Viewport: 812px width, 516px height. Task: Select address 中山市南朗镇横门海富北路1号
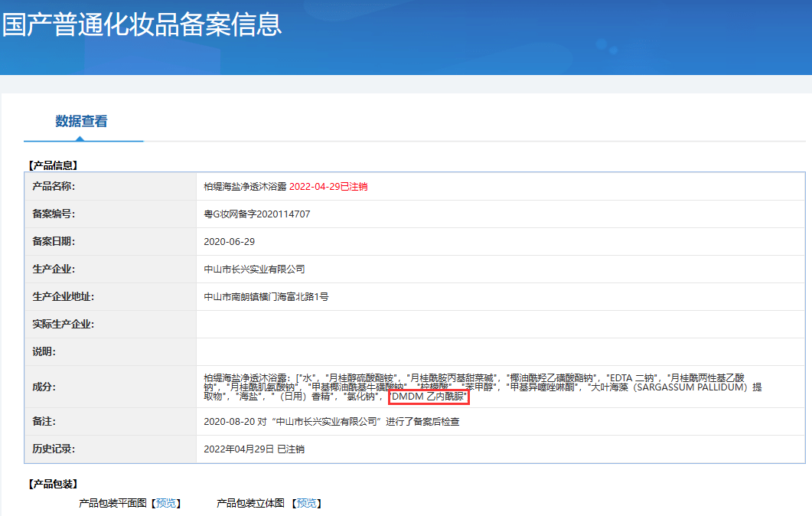pos(266,297)
